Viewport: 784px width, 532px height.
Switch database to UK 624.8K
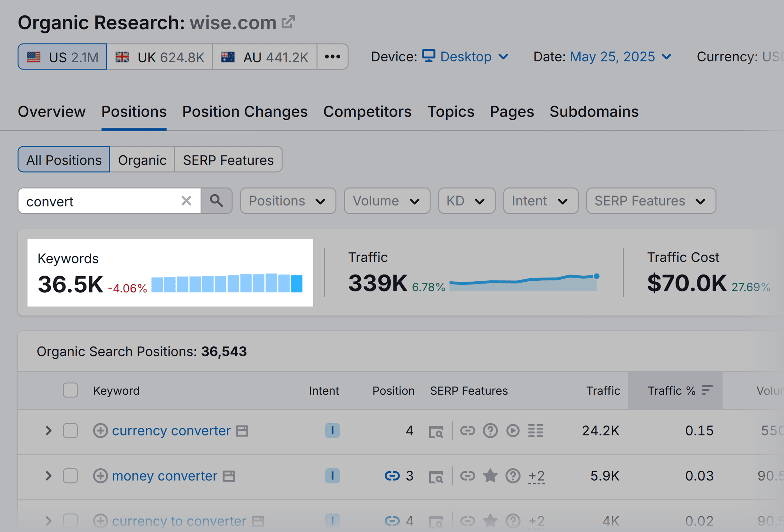(160, 57)
